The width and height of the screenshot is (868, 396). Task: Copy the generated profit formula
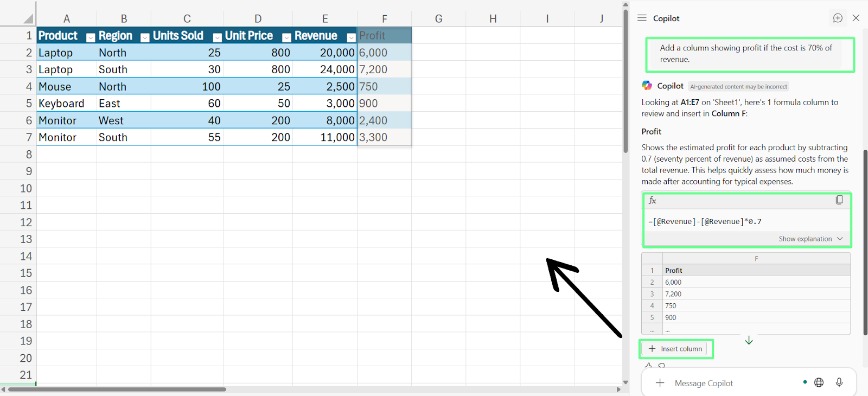click(839, 200)
